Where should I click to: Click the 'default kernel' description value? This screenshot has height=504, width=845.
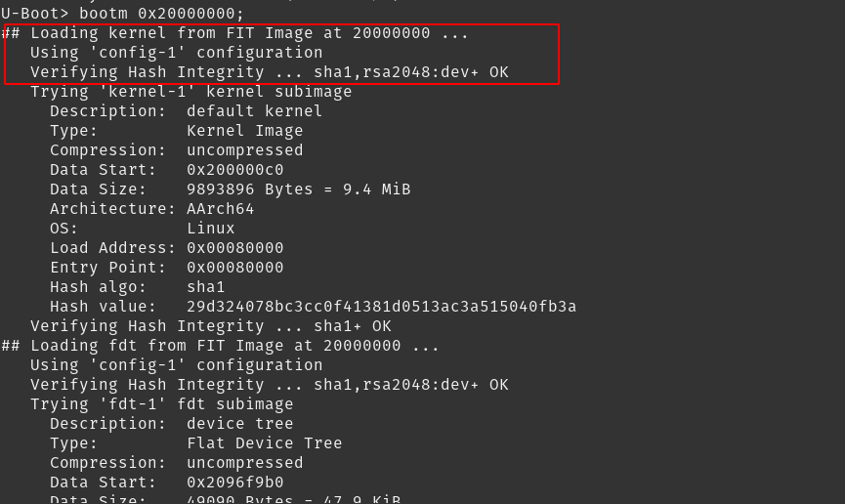[254, 111]
